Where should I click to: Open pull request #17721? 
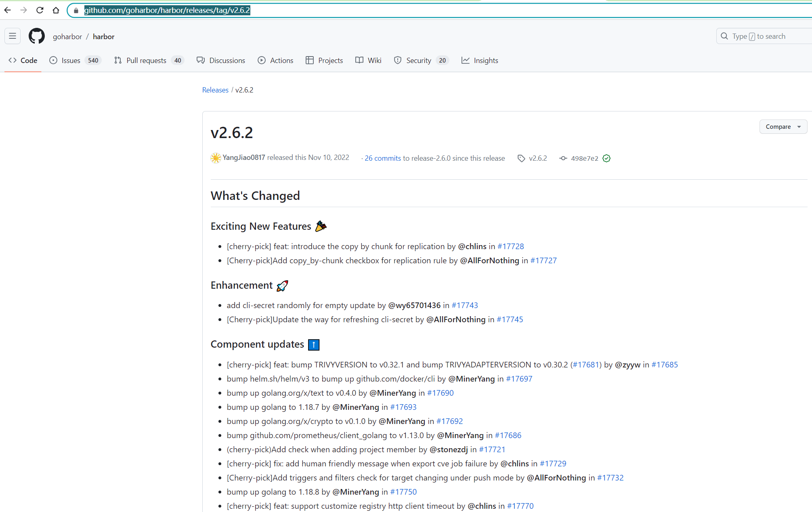click(x=492, y=449)
